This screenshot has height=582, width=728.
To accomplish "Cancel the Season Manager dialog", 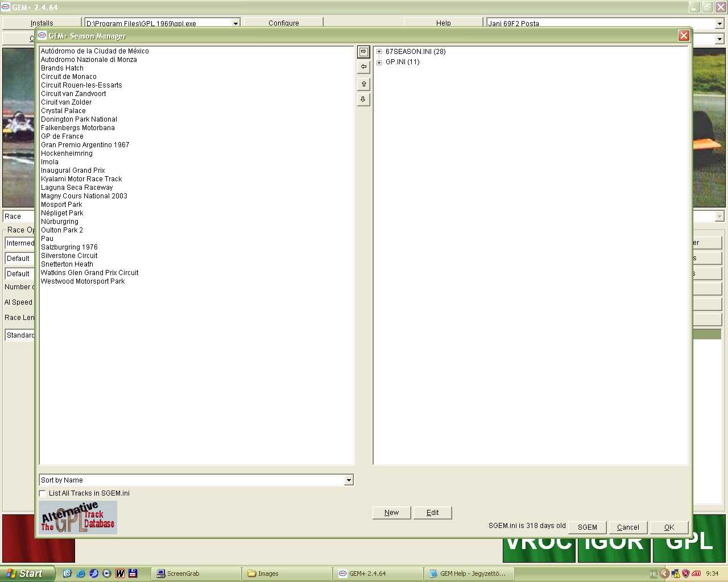I will click(628, 527).
